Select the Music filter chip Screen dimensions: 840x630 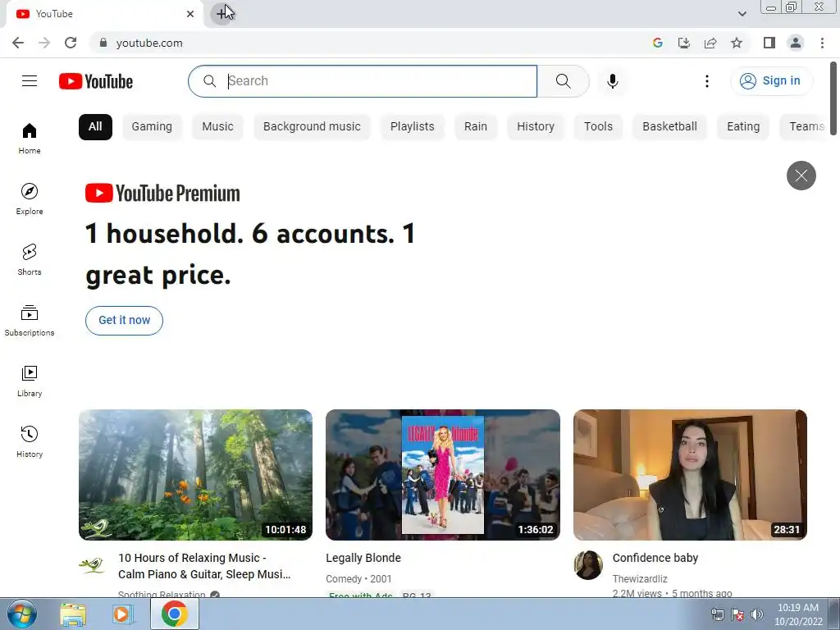click(x=217, y=127)
